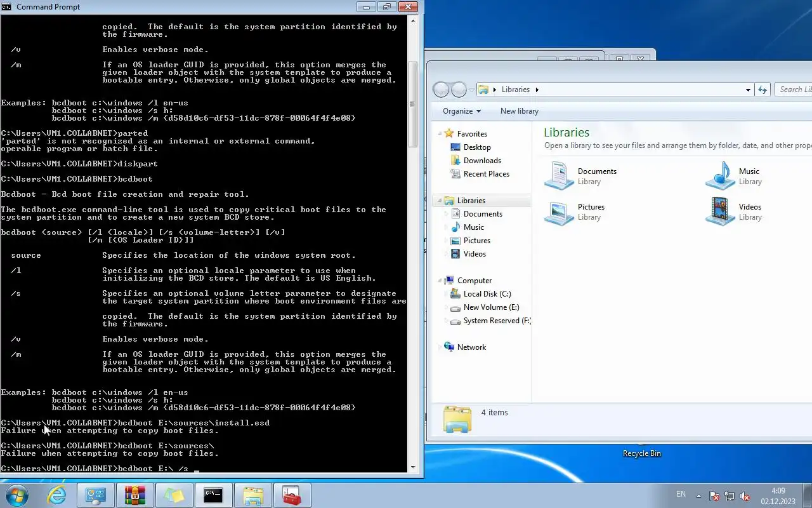Select Favorites in navigation pane
Image resolution: width=812 pixels, height=508 pixels.
(x=472, y=134)
